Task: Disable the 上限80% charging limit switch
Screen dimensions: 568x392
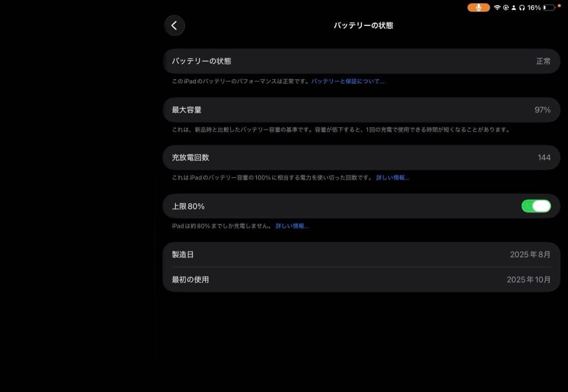Action: [535, 206]
